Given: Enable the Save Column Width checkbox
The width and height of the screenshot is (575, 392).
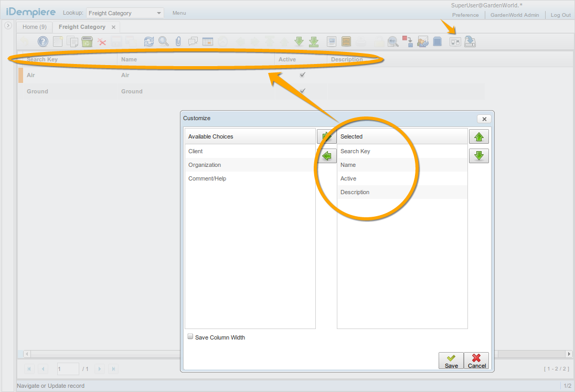Looking at the screenshot, I should click(190, 337).
